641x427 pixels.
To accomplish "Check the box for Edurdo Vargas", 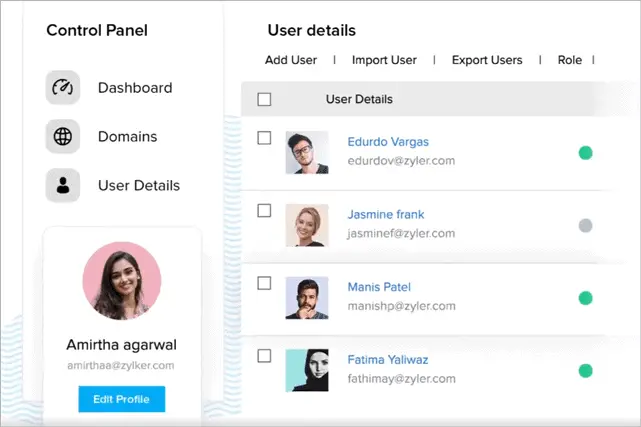I will 264,138.
